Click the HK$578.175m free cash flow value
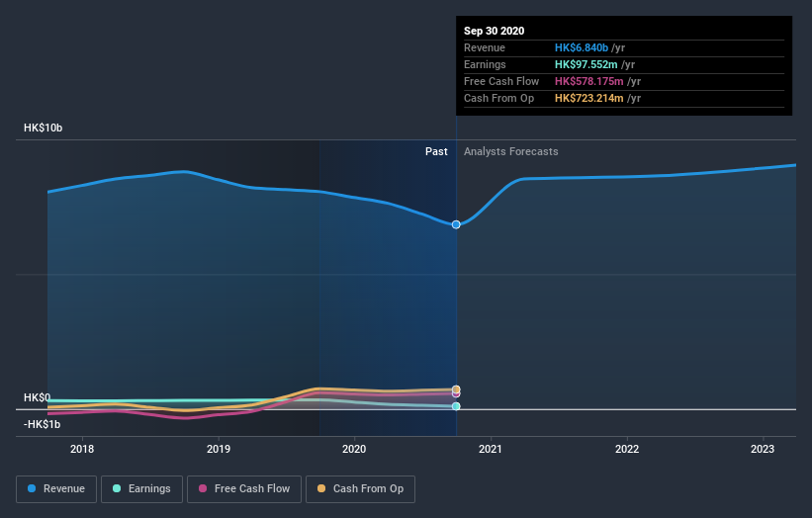 pos(588,81)
